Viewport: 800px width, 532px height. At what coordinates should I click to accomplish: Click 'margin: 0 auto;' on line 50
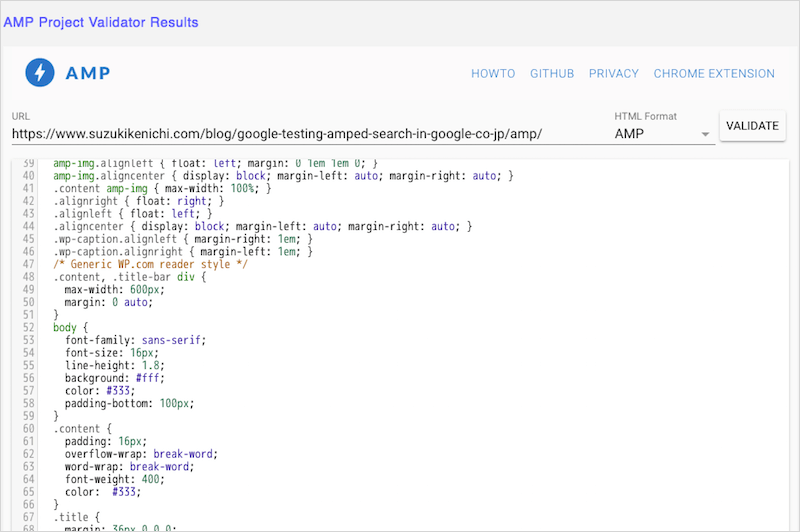pyautogui.click(x=109, y=302)
